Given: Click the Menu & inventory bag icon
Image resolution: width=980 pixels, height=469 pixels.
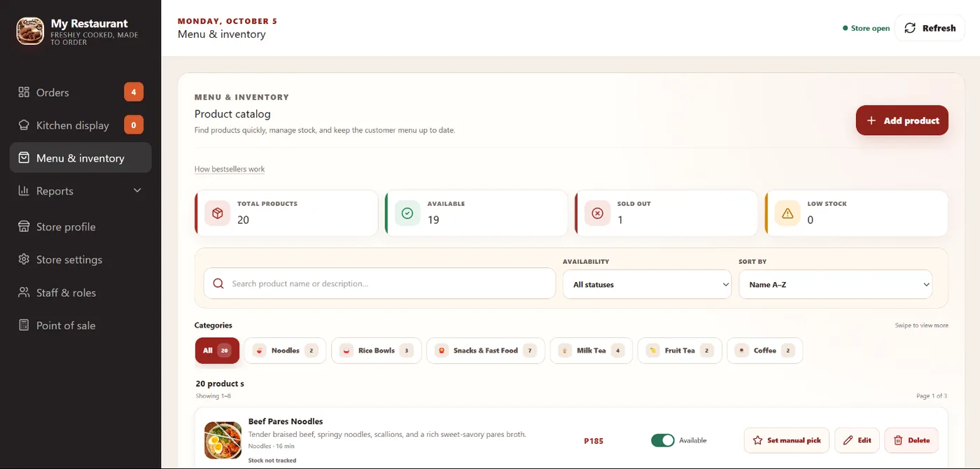Looking at the screenshot, I should point(24,157).
